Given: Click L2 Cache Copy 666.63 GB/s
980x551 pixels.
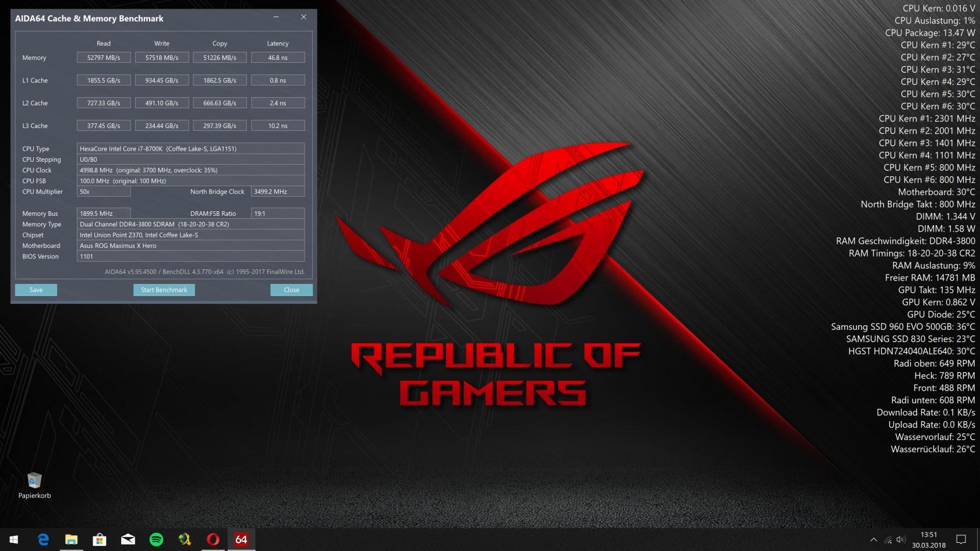Looking at the screenshot, I should coord(220,103).
